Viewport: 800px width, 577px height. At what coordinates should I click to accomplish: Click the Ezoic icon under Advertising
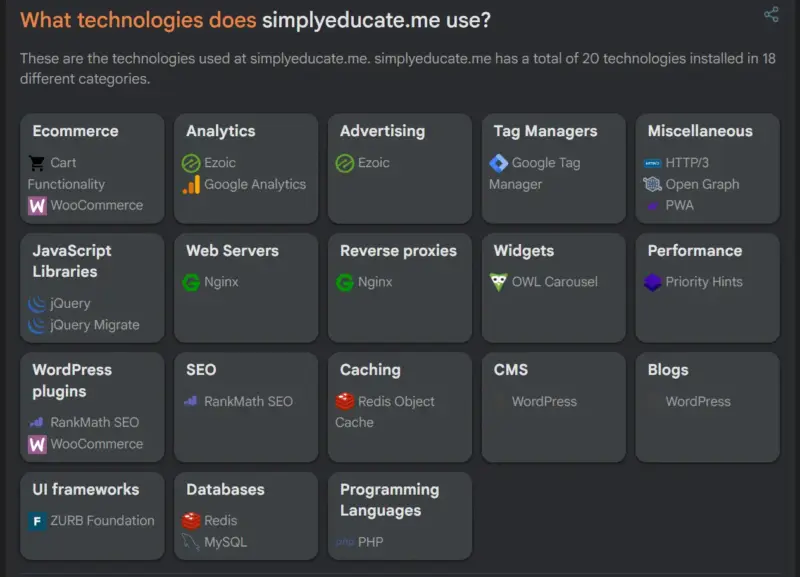(345, 163)
